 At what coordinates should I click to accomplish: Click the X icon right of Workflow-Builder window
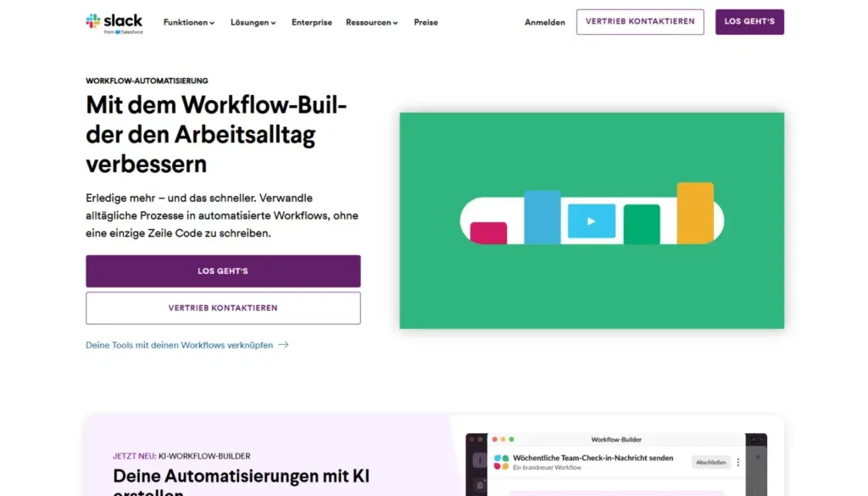(757, 457)
